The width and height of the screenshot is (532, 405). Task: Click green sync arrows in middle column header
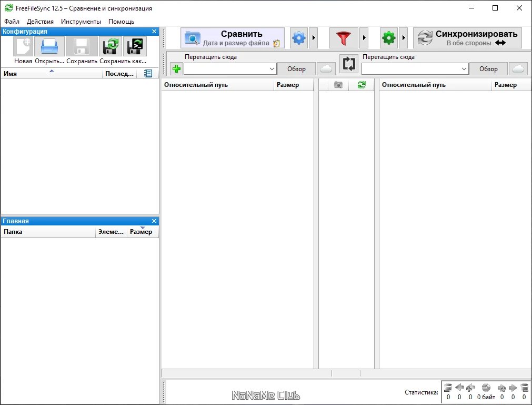(x=362, y=85)
